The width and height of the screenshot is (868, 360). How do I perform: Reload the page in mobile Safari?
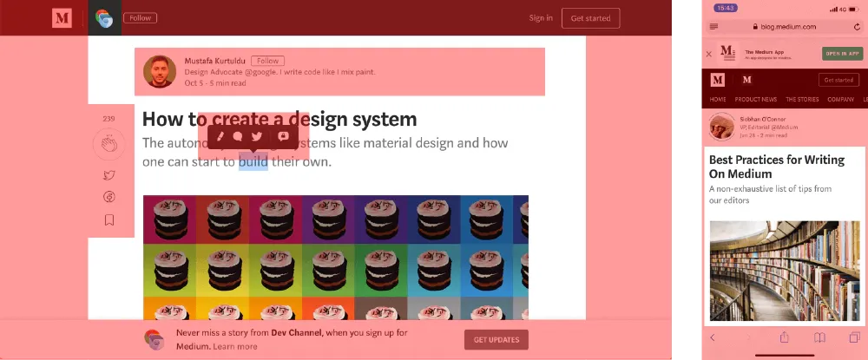858,27
